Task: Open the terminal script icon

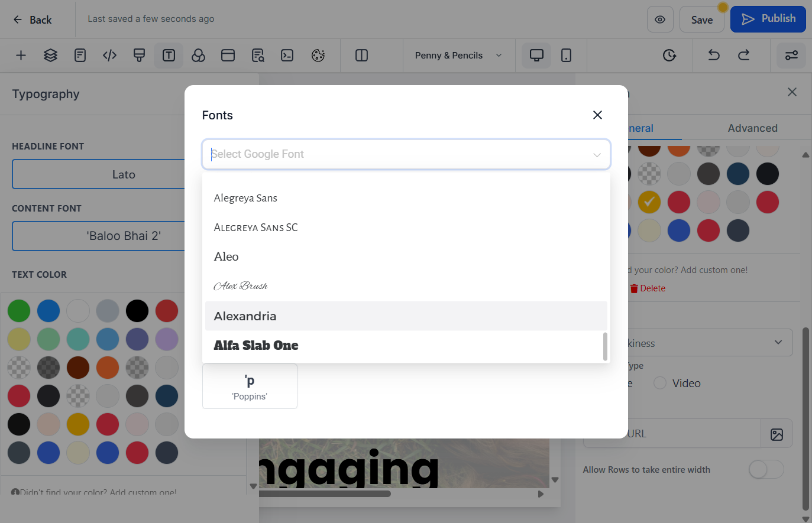Action: (287, 56)
